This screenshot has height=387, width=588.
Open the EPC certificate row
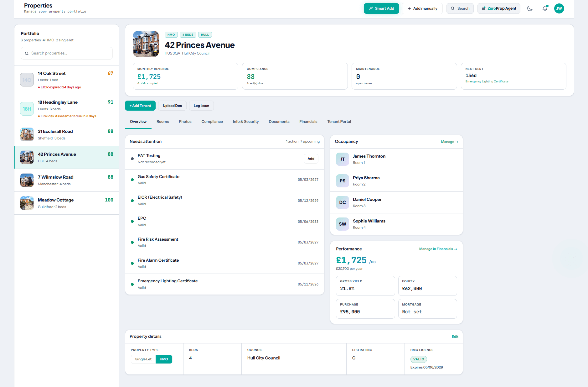point(224,222)
